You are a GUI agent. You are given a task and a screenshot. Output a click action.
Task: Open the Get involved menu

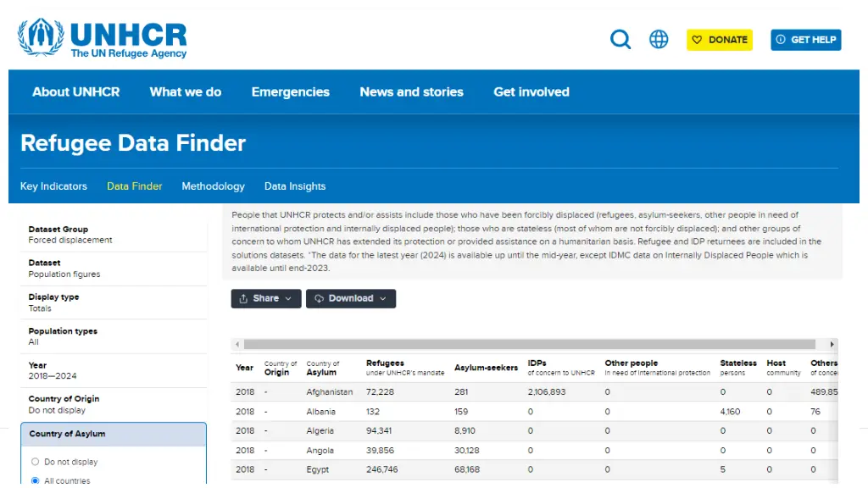pos(531,91)
